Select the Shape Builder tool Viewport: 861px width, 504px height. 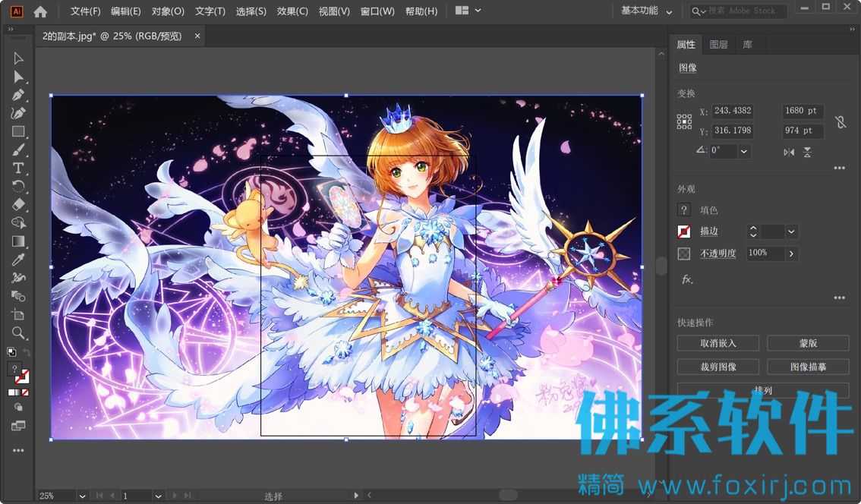18,223
